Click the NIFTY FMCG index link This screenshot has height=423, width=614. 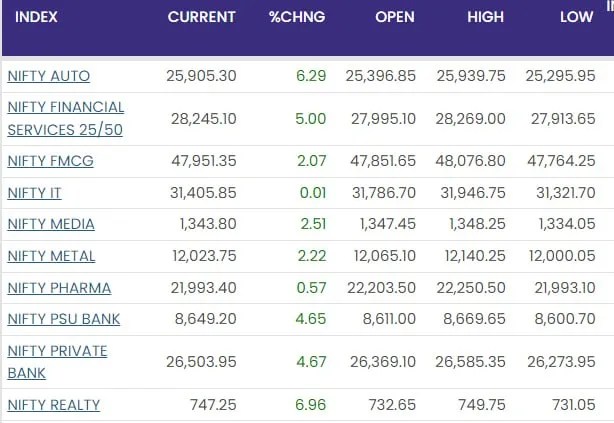coord(50,161)
